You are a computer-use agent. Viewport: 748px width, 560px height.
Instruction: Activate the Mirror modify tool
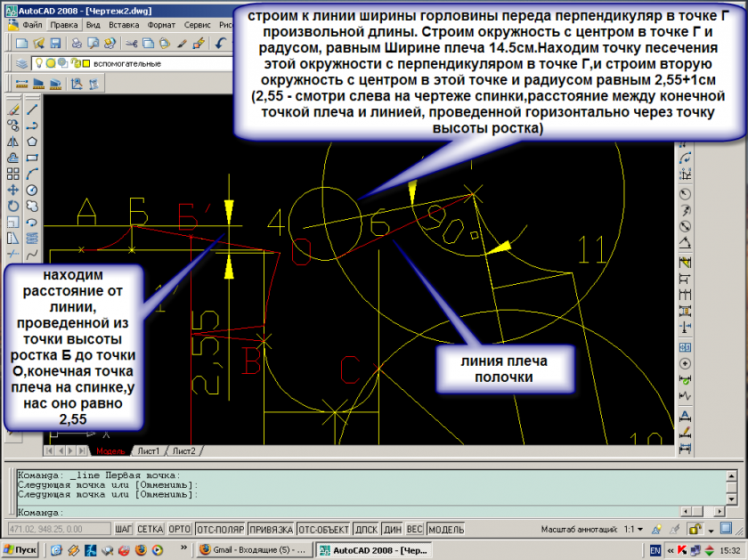pyautogui.click(x=13, y=142)
